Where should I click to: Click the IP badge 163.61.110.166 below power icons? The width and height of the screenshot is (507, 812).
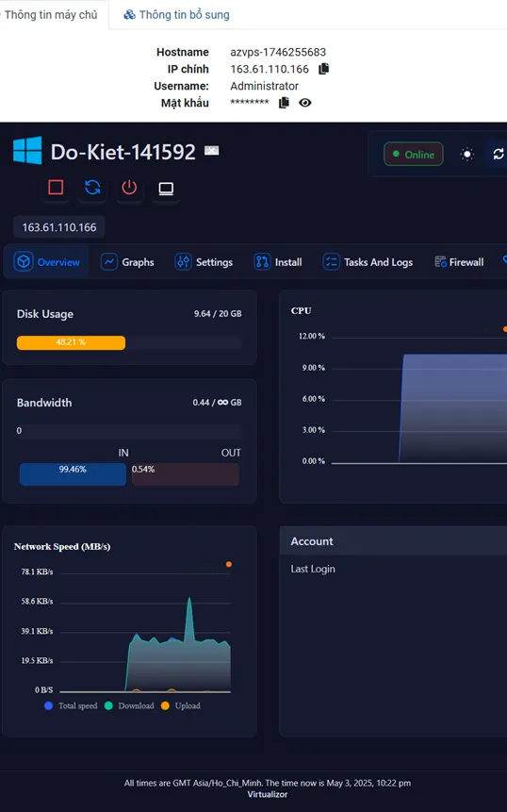click(x=59, y=227)
